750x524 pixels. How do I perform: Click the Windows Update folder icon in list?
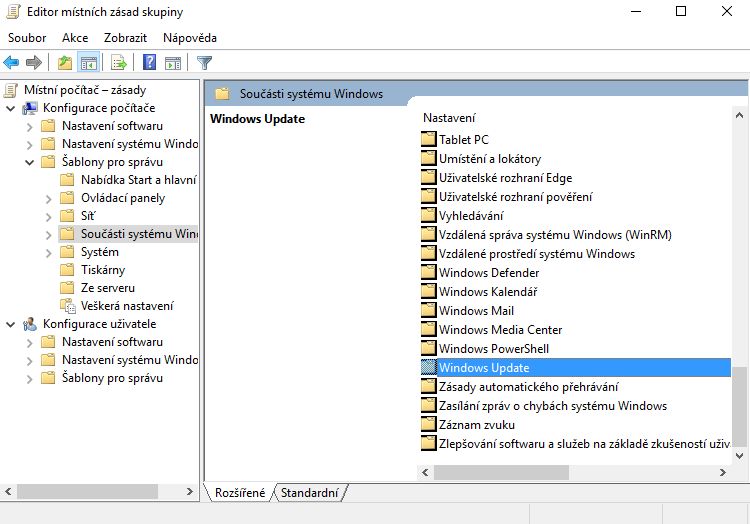[x=429, y=367]
